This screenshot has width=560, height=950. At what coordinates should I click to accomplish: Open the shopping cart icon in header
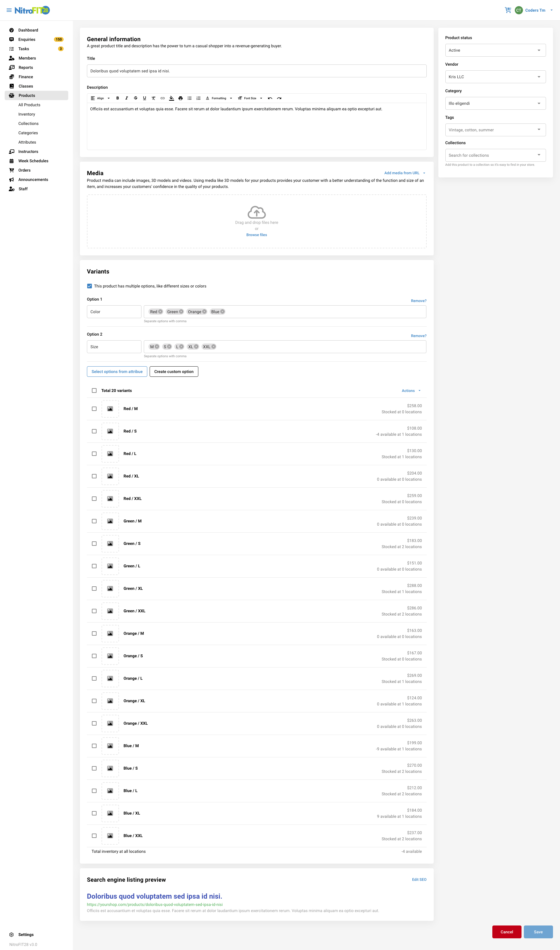click(508, 10)
